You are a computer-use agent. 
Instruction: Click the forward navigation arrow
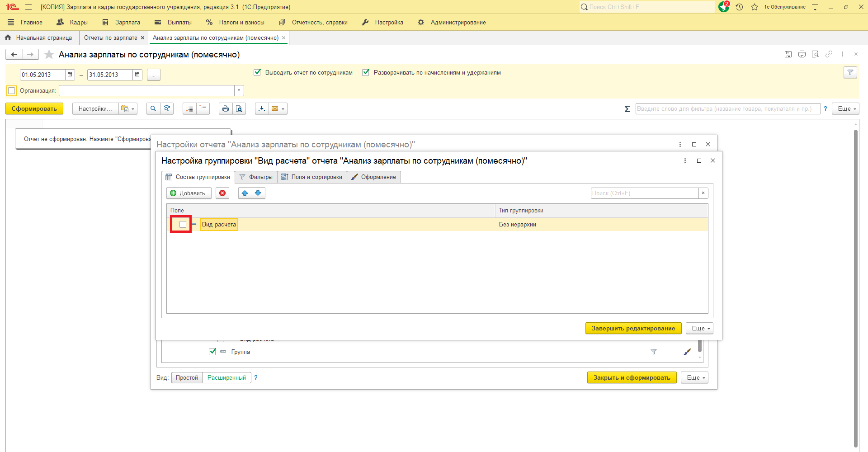30,55
